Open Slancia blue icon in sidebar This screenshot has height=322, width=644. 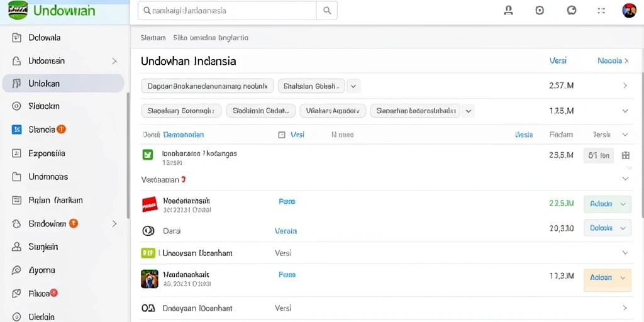click(16, 130)
